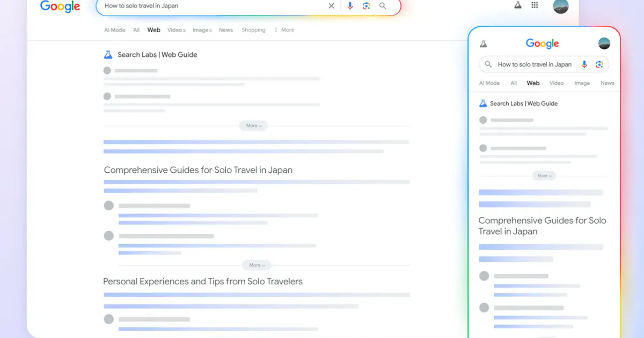Click the flask icon beside desktop Search Labs heading
Image resolution: width=644 pixels, height=338 pixels.
click(108, 55)
